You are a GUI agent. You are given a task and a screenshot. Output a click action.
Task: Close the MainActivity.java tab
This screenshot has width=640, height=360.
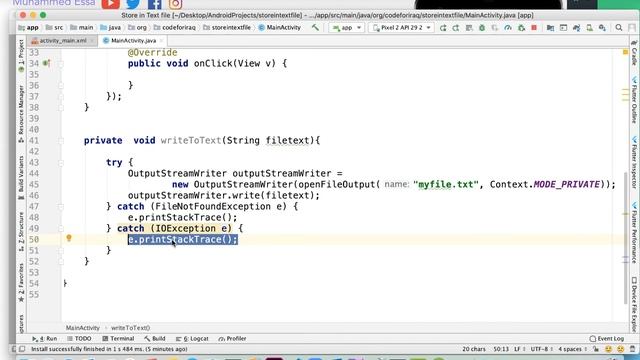(162, 41)
